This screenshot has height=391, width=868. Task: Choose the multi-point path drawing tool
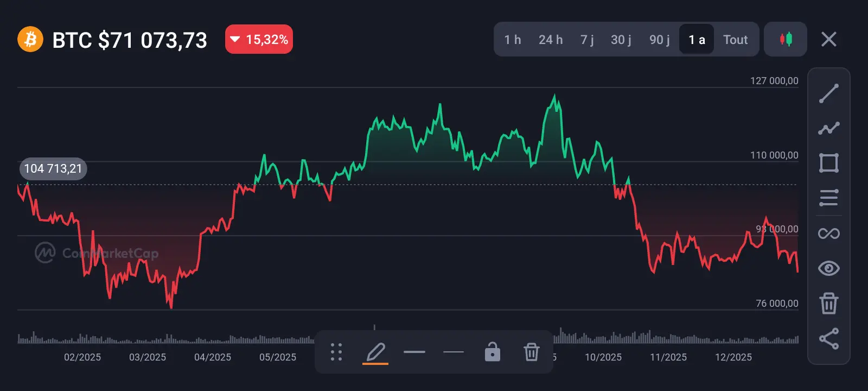[829, 128]
